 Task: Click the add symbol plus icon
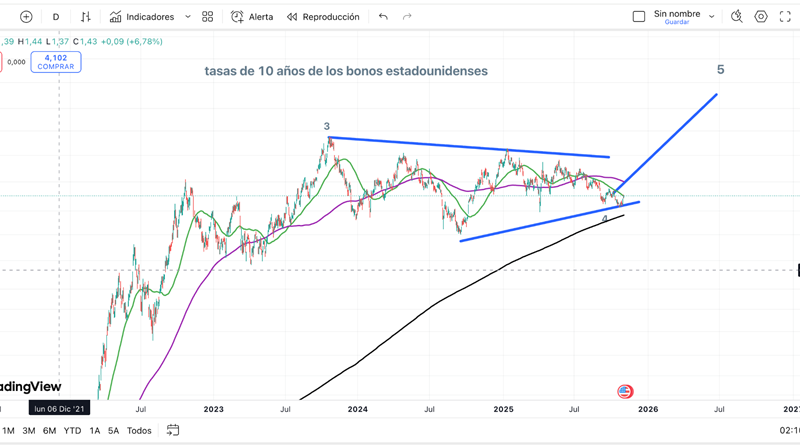coord(26,17)
